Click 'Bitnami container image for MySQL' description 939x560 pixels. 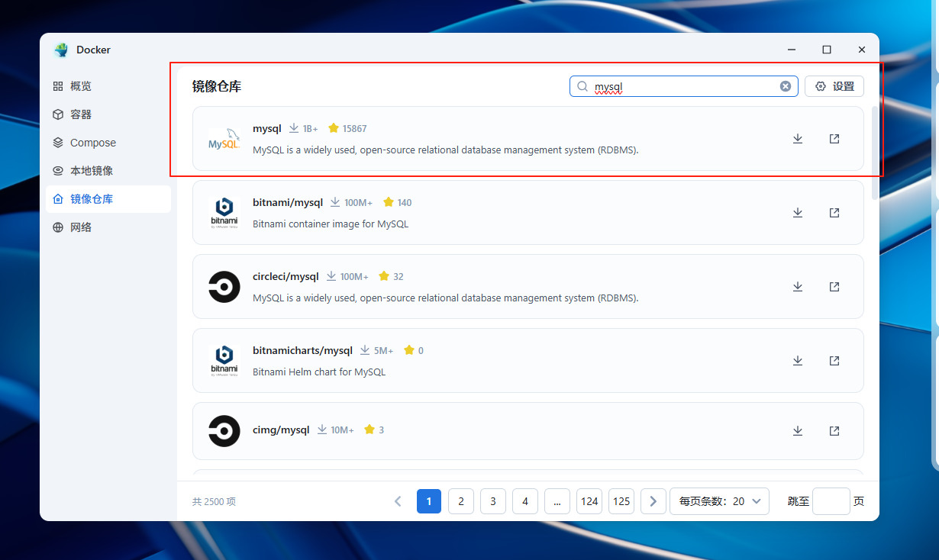tap(331, 224)
